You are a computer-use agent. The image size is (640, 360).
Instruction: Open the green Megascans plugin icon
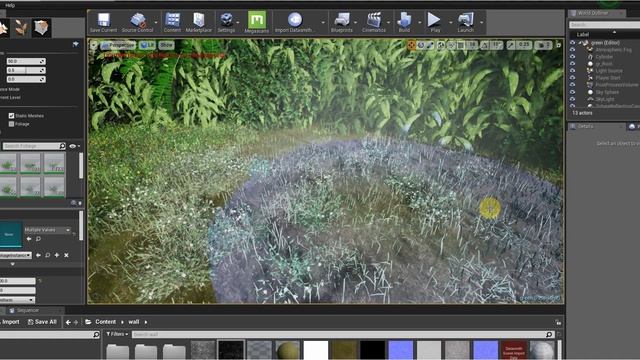coord(256,22)
